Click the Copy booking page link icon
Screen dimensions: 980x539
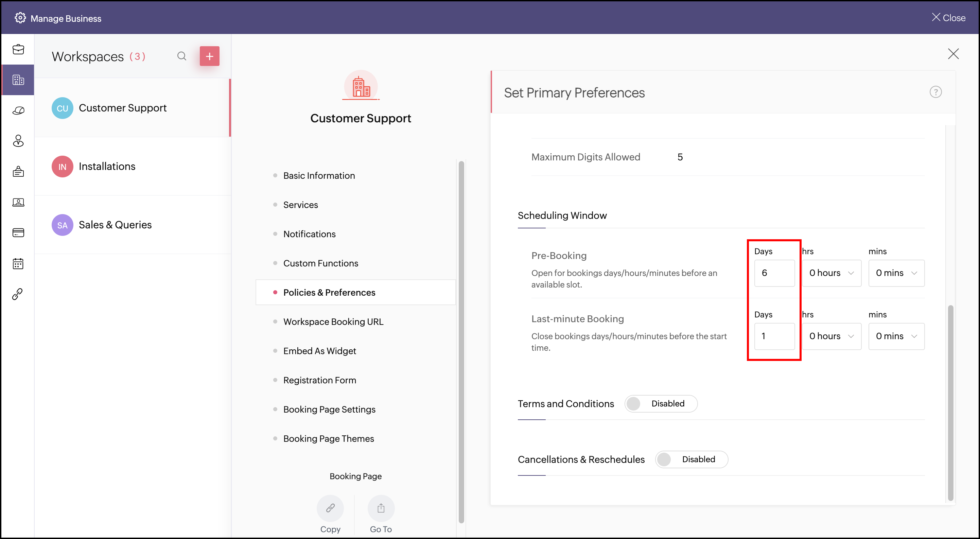(x=330, y=508)
